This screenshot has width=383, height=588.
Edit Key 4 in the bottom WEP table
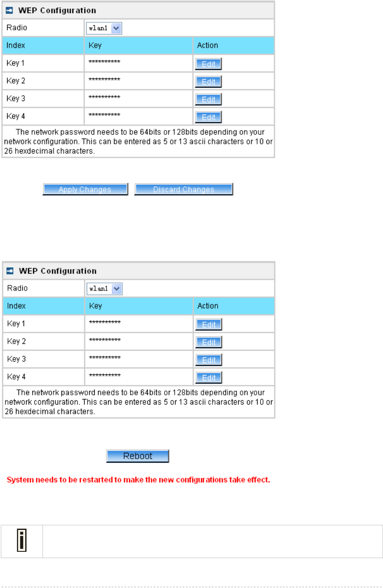click(209, 378)
